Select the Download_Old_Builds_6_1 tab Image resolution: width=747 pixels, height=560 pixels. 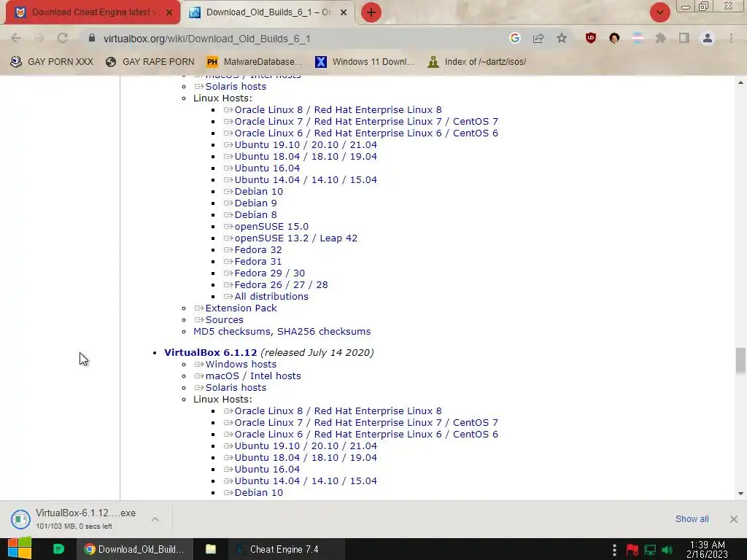pos(268,12)
